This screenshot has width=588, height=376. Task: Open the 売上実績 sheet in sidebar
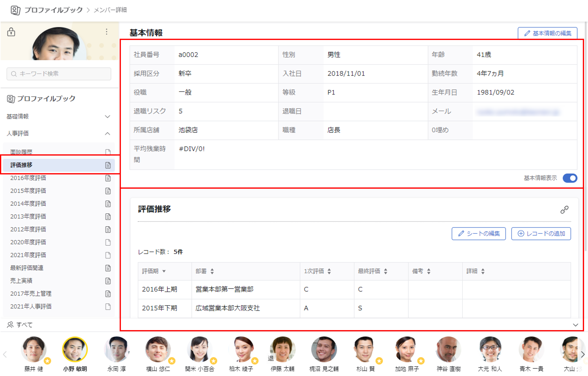(x=22, y=281)
